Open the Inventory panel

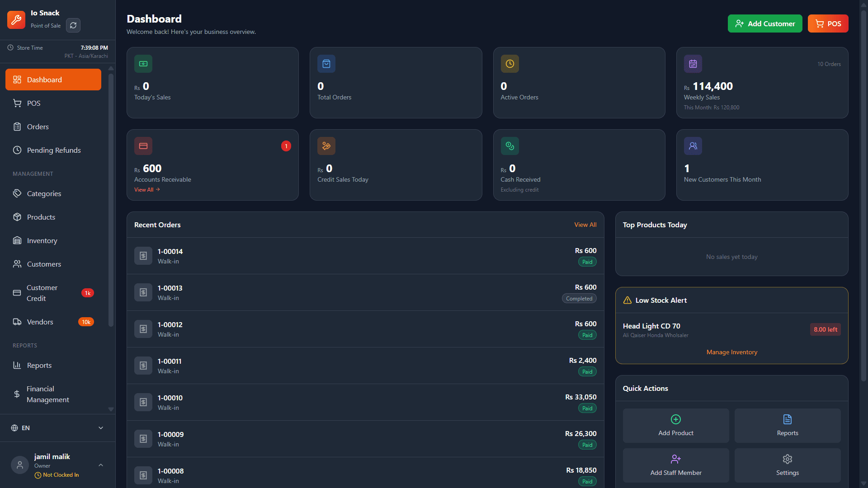[42, 240]
